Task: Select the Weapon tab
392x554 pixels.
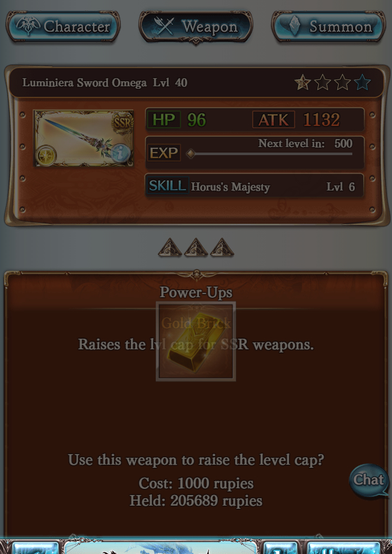Action: click(x=195, y=27)
